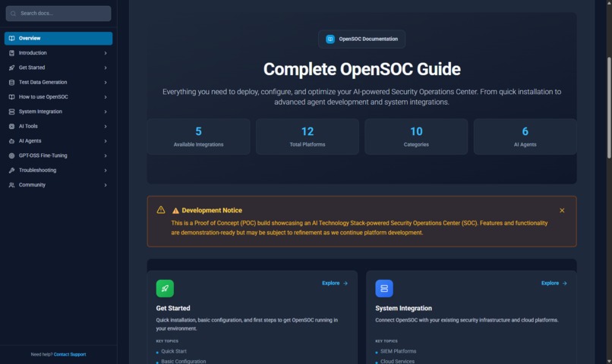Expand the GPT-OSS Fine-Tuning chevron
Image resolution: width=612 pixels, height=364 pixels.
tap(106, 155)
